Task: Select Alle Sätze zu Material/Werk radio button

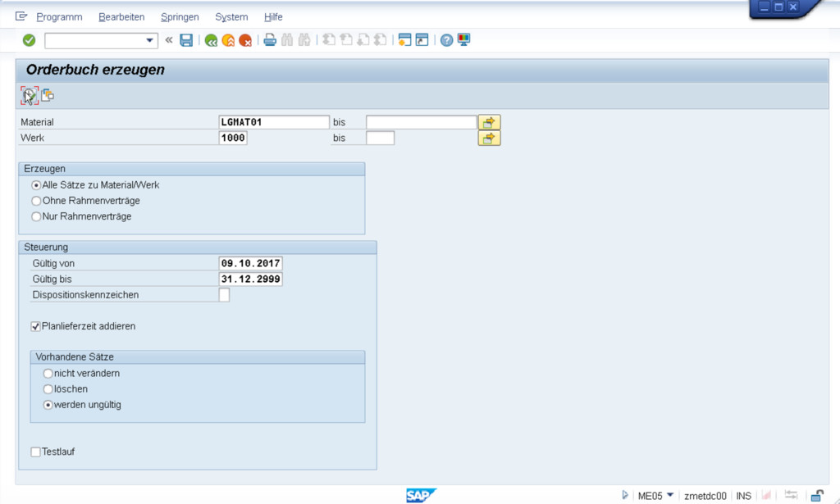Action: tap(36, 185)
